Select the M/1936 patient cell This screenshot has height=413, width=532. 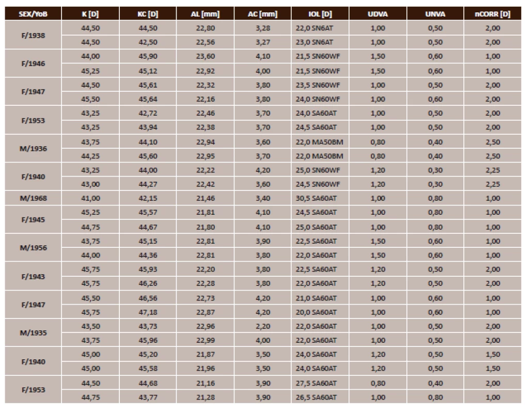click(x=33, y=149)
